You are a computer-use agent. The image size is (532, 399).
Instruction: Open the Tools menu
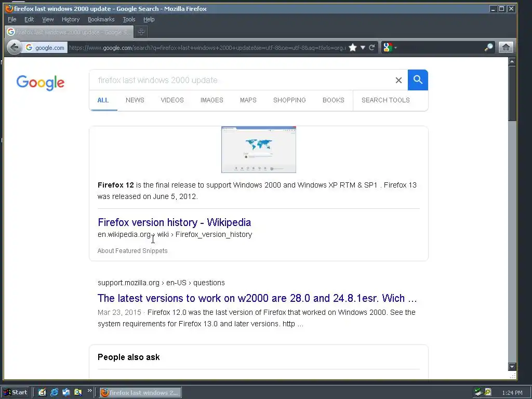point(129,19)
